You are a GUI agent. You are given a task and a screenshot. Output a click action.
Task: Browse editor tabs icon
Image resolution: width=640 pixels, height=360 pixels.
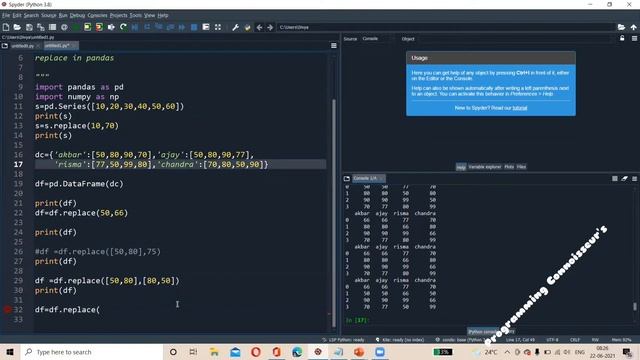(x=5, y=46)
